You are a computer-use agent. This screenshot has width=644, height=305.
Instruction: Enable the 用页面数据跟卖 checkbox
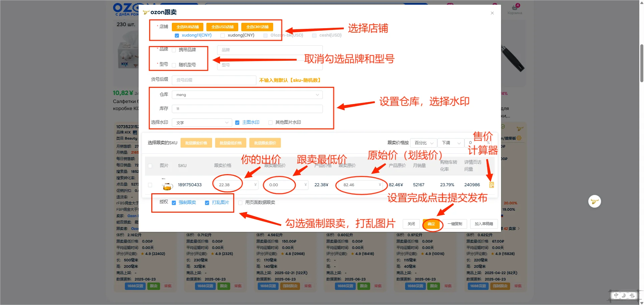pyautogui.click(x=240, y=202)
